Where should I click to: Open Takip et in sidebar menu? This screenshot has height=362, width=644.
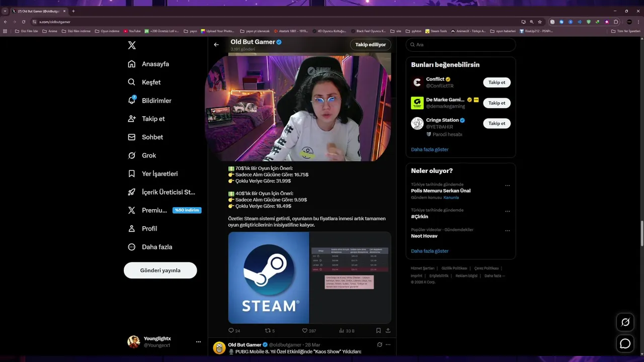146,119
